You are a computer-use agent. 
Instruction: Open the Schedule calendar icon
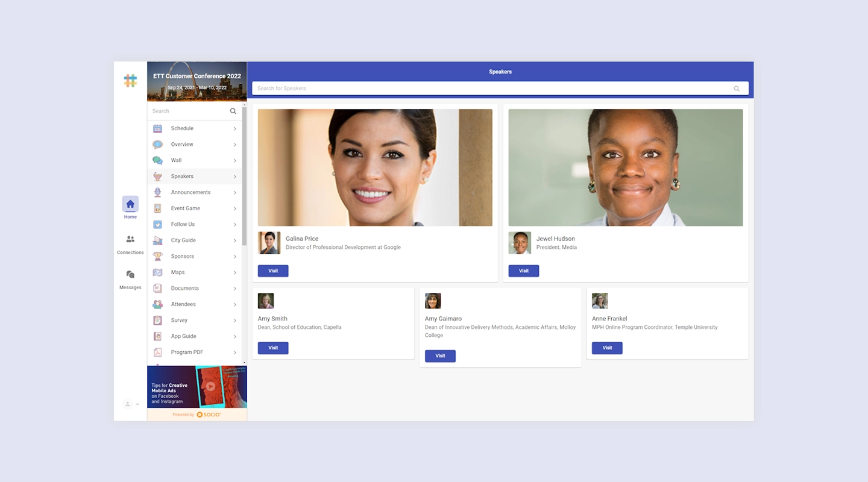159,128
